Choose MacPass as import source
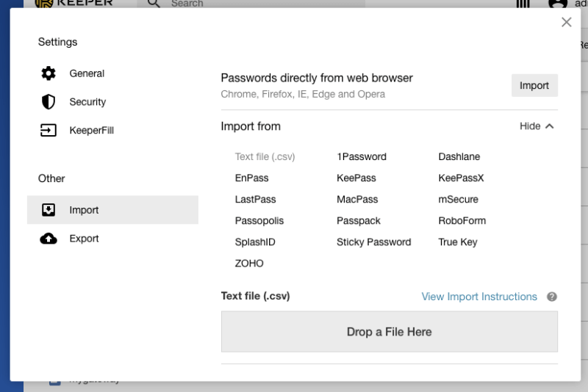 coord(357,199)
